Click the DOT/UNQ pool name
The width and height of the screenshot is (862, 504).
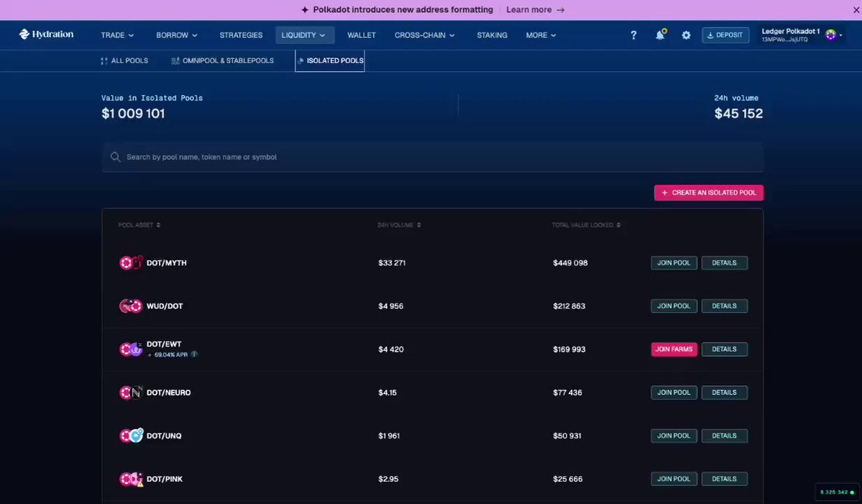(x=164, y=436)
